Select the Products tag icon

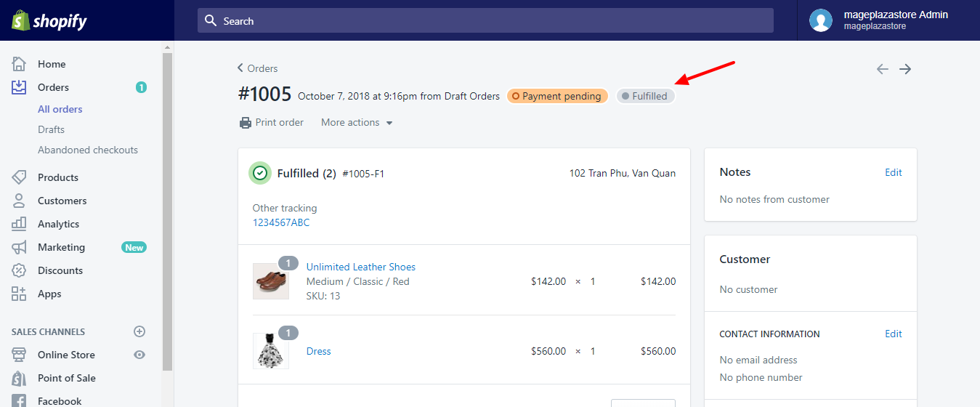coord(19,177)
